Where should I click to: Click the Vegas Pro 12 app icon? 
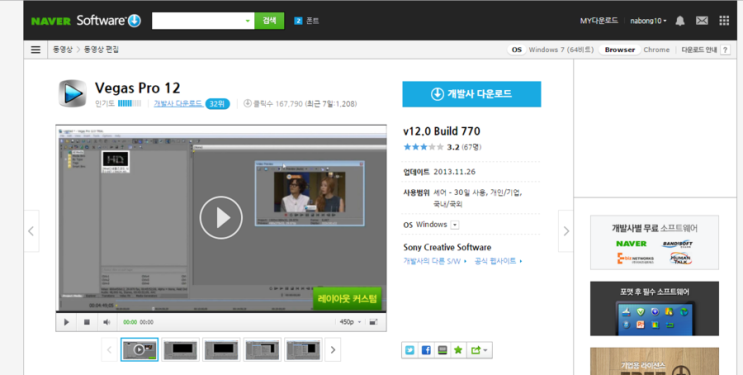[x=72, y=93]
